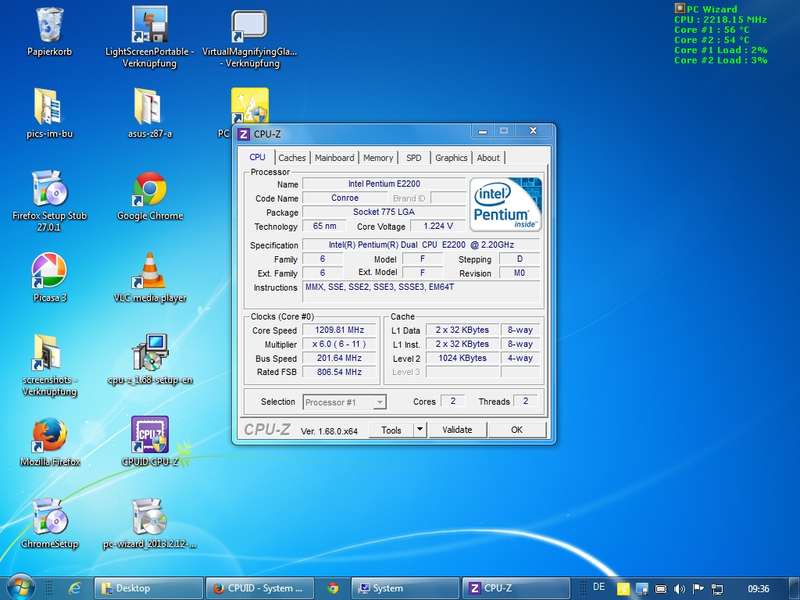Click the Intel Pentium inside logo
The width and height of the screenshot is (800, 600).
506,204
